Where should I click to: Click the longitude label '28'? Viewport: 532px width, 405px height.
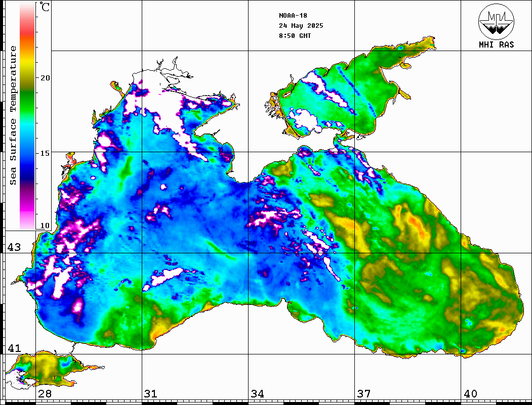pyautogui.click(x=45, y=393)
